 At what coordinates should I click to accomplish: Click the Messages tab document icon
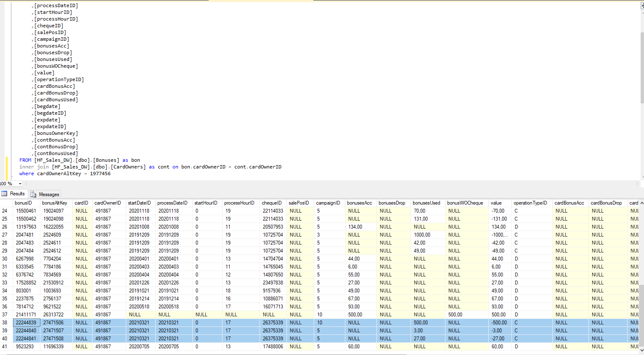33,194
